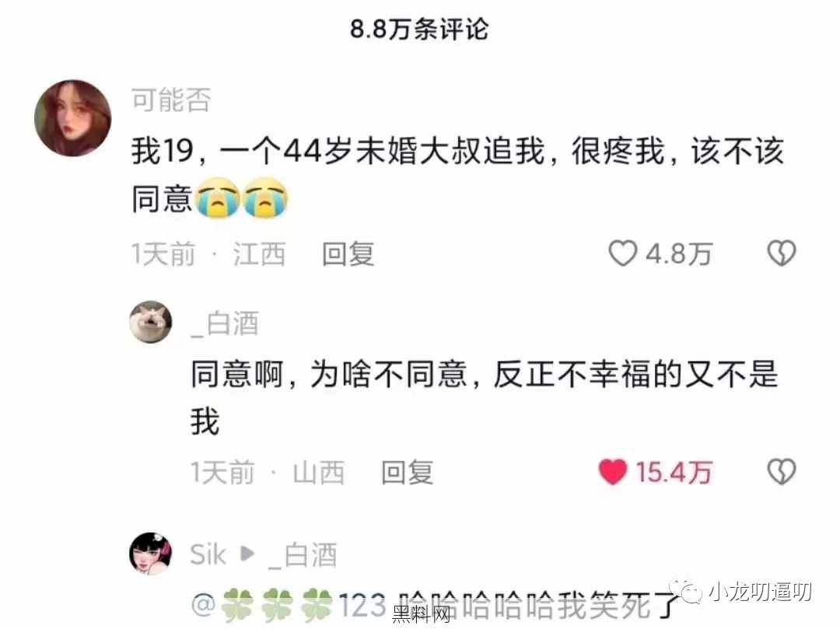The width and height of the screenshot is (840, 629).
Task: Open username Sik
Action: click(x=208, y=554)
